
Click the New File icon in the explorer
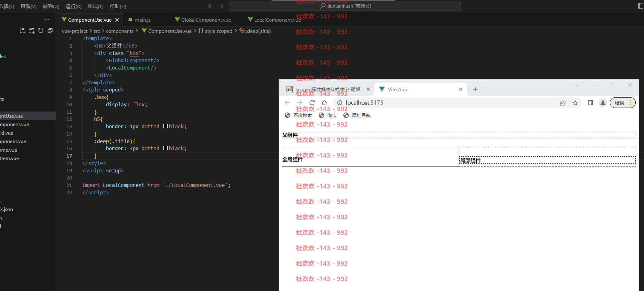pyautogui.click(x=22, y=31)
